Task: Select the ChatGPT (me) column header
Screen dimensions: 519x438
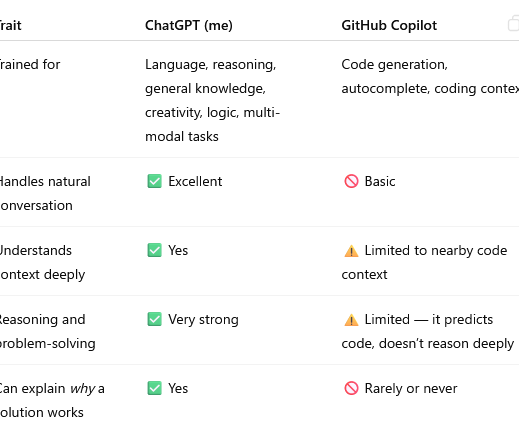Action: 189,25
